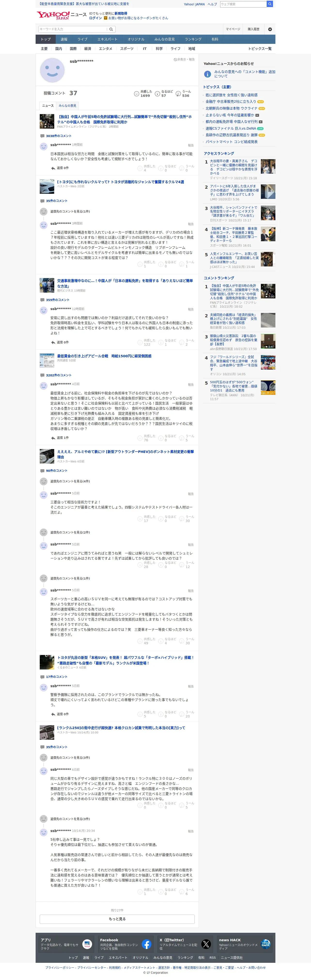The width and height of the screenshot is (311, 980).
Task: Open topic 姓に選択肢を 女性抱く強い違和感
Action: pyautogui.click(x=232, y=95)
